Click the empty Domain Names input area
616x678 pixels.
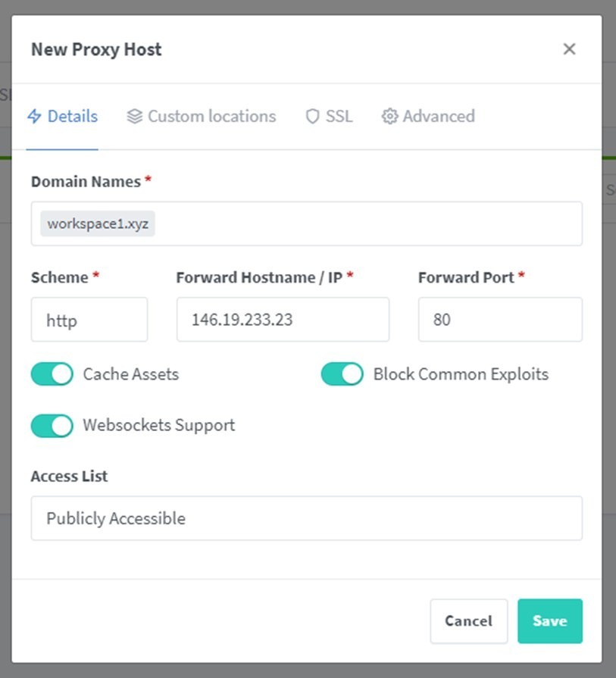[367, 223]
